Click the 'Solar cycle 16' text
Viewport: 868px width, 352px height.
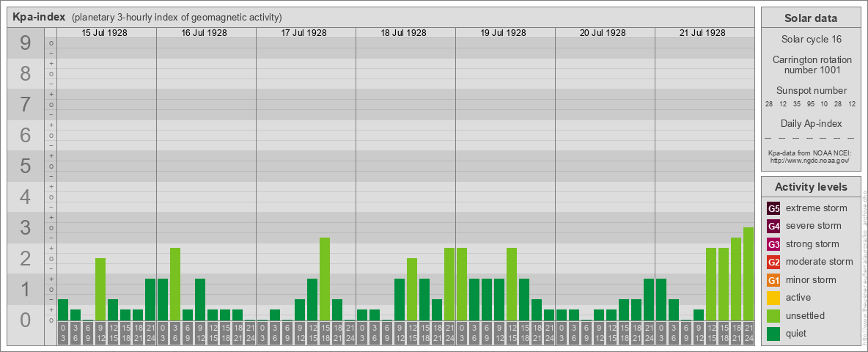click(813, 40)
